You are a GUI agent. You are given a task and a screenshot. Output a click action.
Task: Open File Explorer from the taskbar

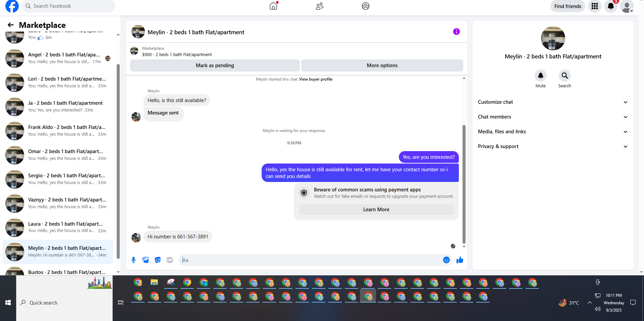(x=154, y=282)
